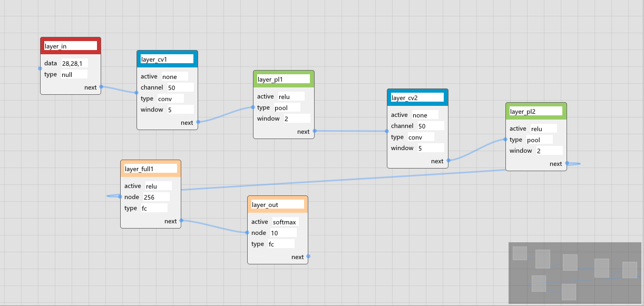Click the next output port of layer_out
The width and height of the screenshot is (644, 306).
308,256
